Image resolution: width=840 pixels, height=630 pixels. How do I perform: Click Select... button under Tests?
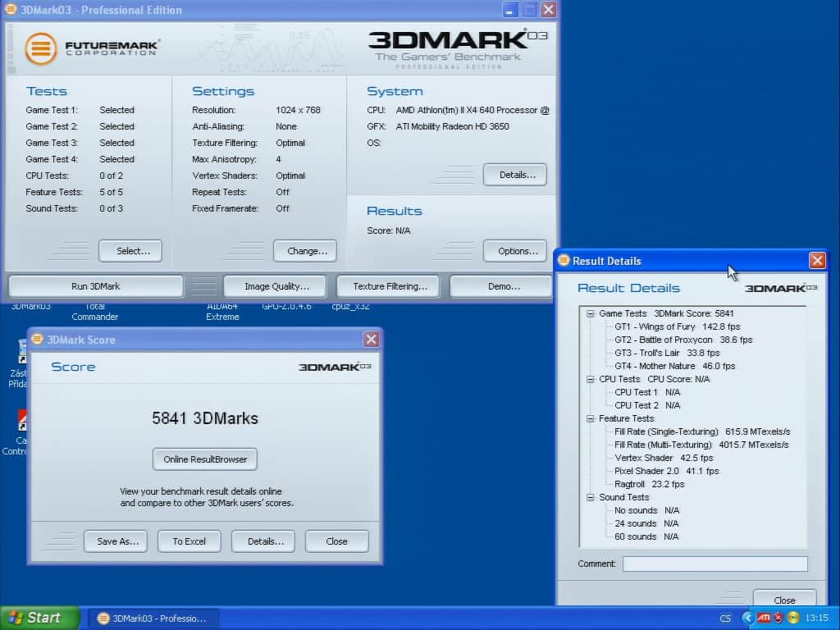pyautogui.click(x=130, y=251)
